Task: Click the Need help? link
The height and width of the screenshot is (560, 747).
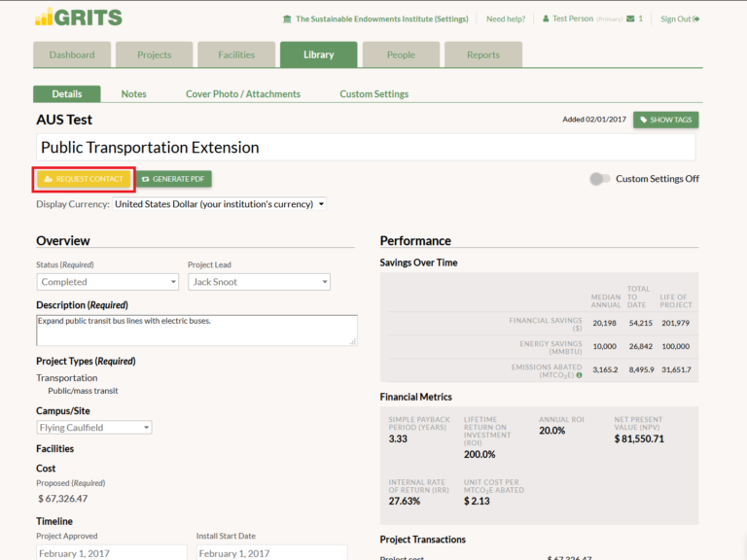Action: point(506,19)
